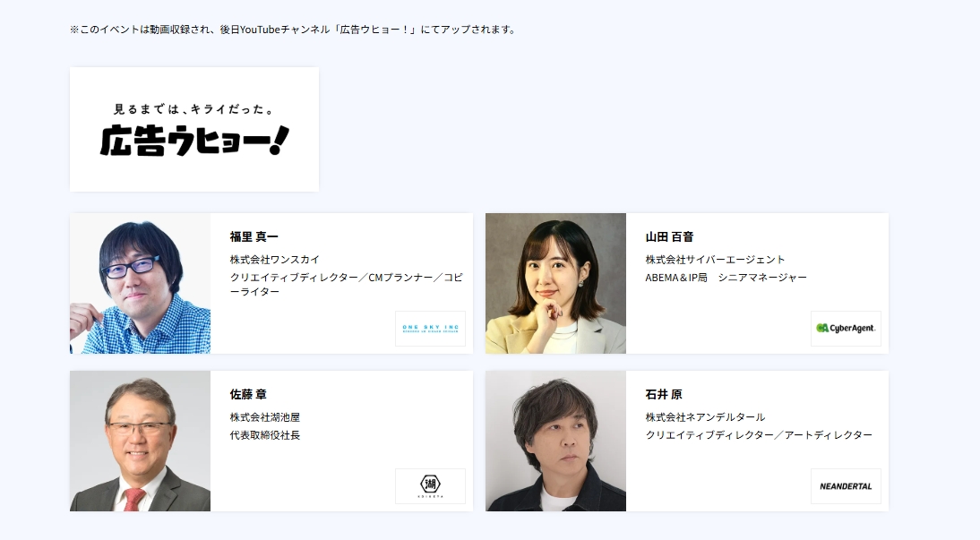Click the CyberAgent company logo
The width and height of the screenshot is (980, 540).
pos(846,328)
